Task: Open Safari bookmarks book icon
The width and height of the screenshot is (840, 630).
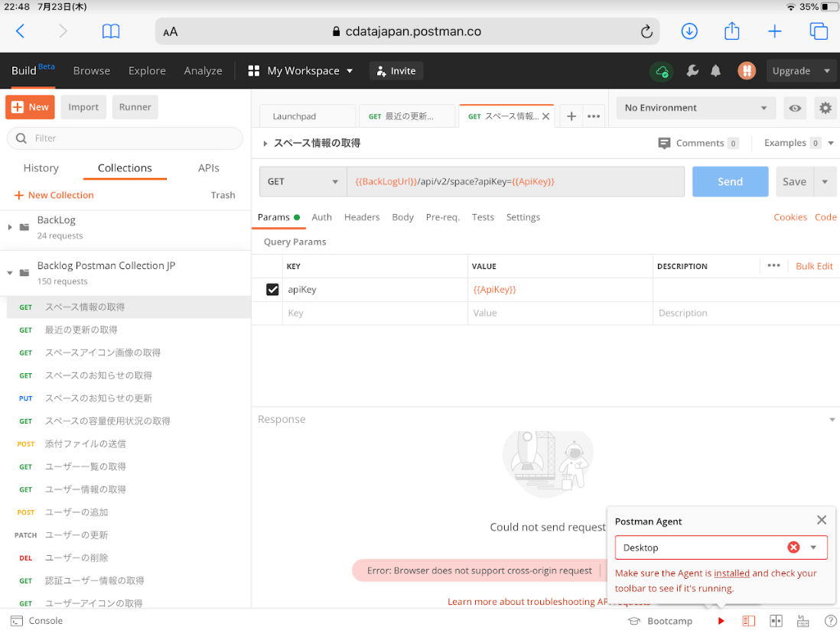Action: [x=111, y=31]
